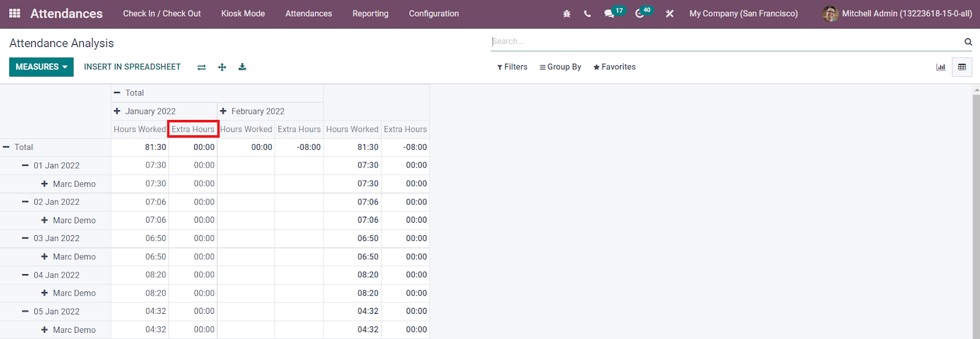Viewport: 980px width, 339px height.
Task: Flip axis with the swap arrows icon
Action: coord(202,67)
